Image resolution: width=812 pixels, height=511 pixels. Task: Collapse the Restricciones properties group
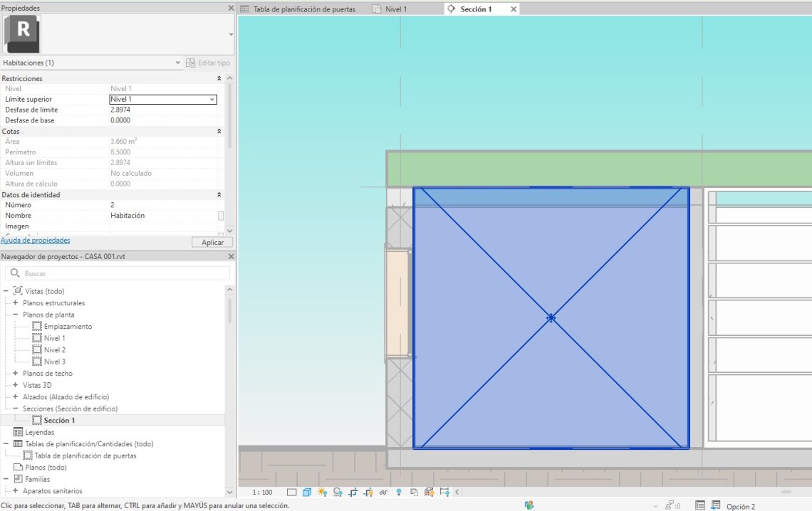[219, 78]
